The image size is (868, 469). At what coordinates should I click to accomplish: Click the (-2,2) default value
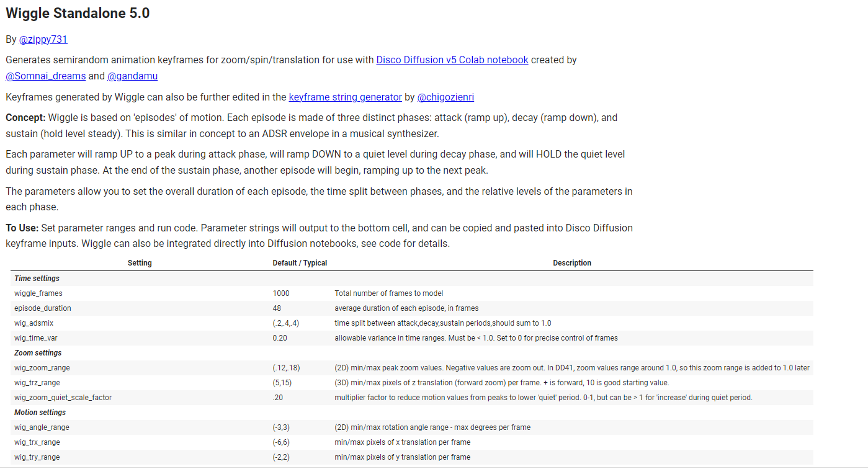[x=281, y=457]
